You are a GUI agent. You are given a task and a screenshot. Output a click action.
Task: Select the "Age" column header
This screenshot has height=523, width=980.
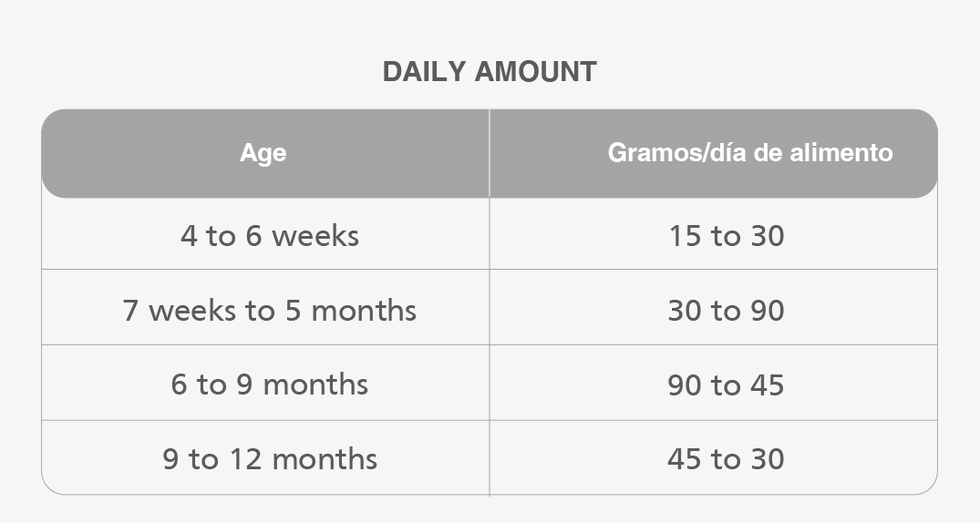263,153
